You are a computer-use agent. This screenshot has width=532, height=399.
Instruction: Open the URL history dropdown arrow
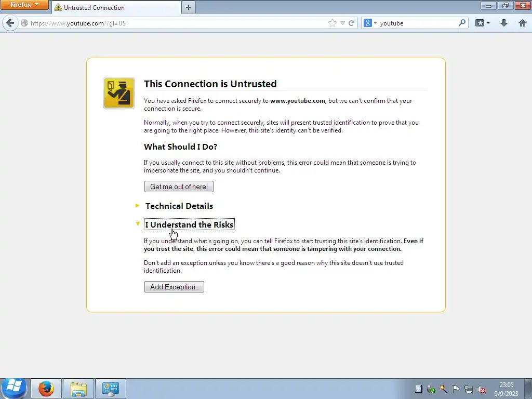tap(343, 23)
